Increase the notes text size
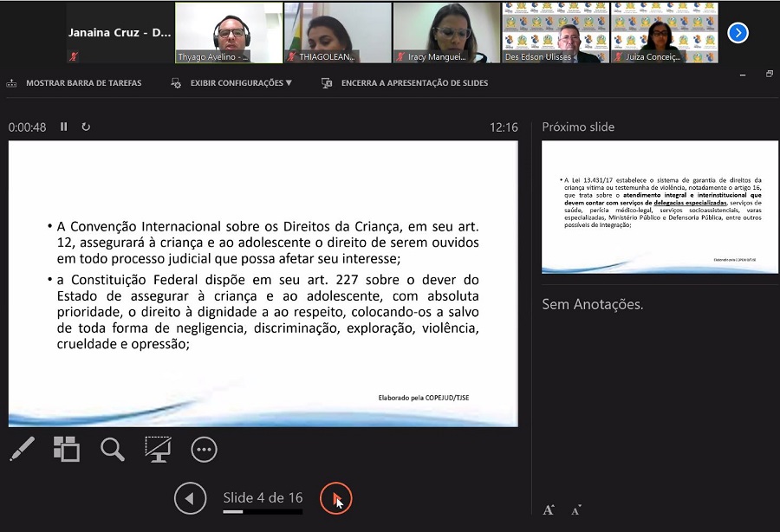 tap(549, 509)
